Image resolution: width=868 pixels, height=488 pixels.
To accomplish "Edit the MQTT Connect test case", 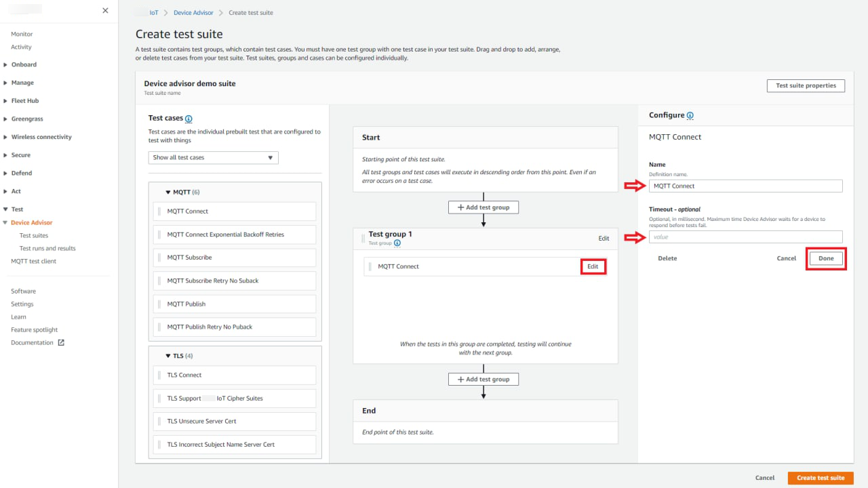I will pos(593,266).
